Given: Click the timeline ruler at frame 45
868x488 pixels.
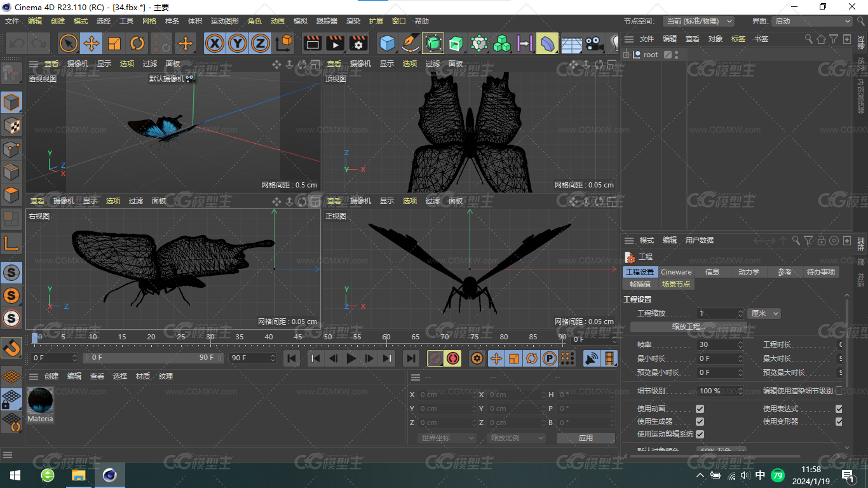Looking at the screenshot, I should coord(298,337).
